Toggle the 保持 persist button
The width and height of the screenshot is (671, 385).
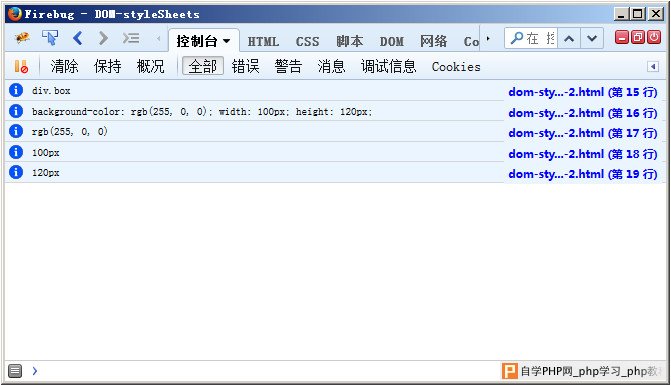point(107,66)
